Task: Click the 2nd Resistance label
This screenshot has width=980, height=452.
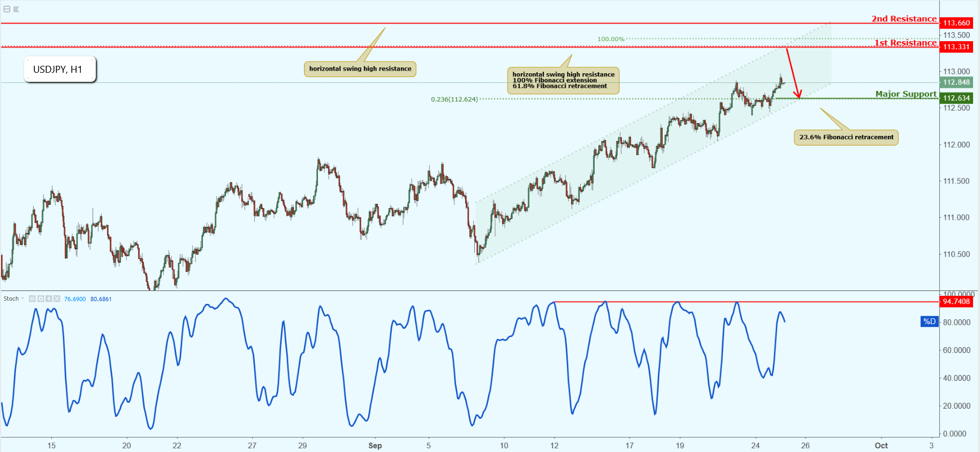Action: click(904, 19)
